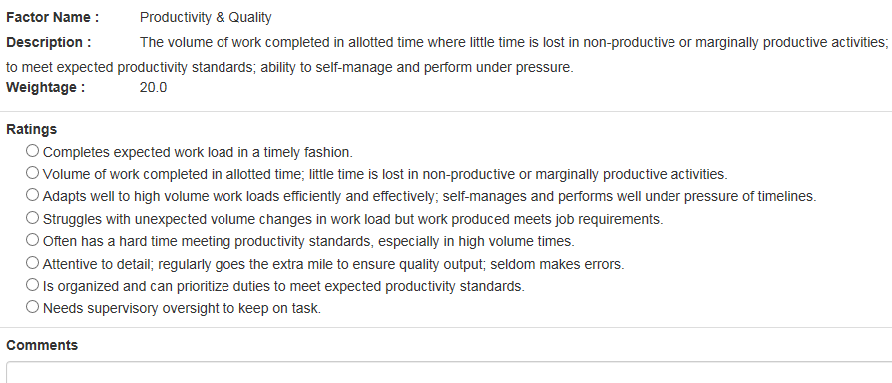Click the Ratings section heading

point(31,129)
